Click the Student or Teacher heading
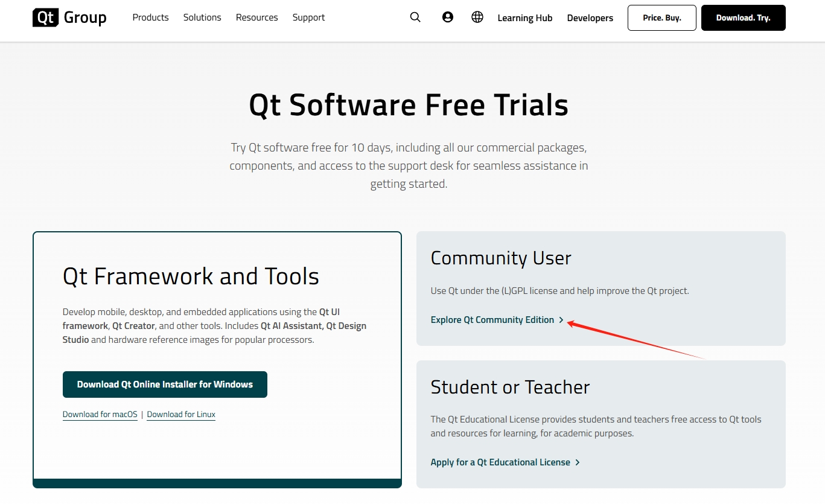Image resolution: width=825 pixels, height=504 pixels. click(x=510, y=387)
